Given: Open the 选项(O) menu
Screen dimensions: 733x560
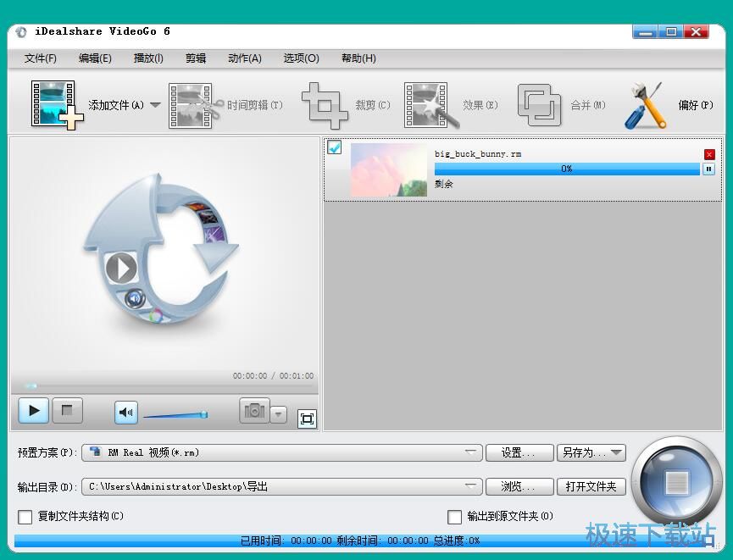Looking at the screenshot, I should (x=301, y=58).
